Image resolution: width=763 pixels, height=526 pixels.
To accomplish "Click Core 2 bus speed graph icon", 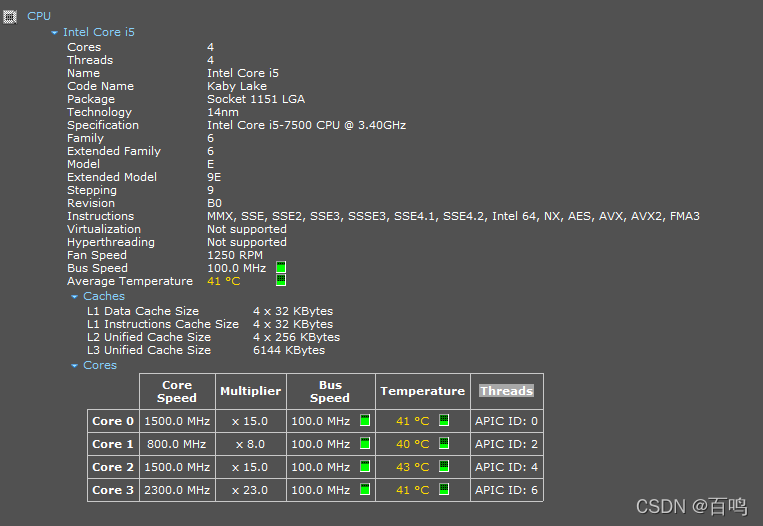I will (x=365, y=466).
